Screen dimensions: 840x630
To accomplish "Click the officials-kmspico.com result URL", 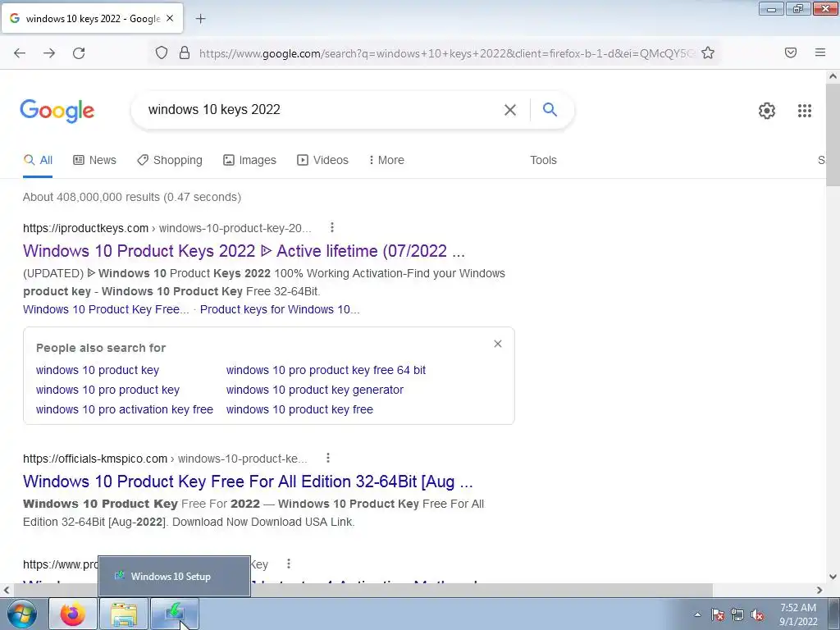I will click(x=165, y=459).
